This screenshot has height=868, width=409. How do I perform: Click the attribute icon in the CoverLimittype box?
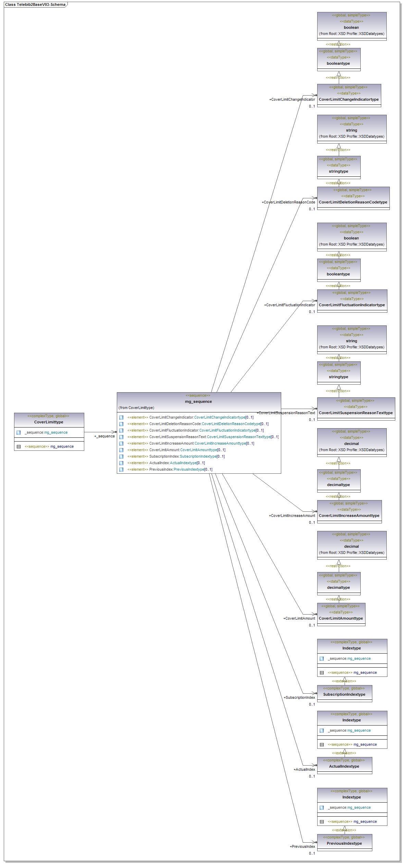[x=18, y=433]
